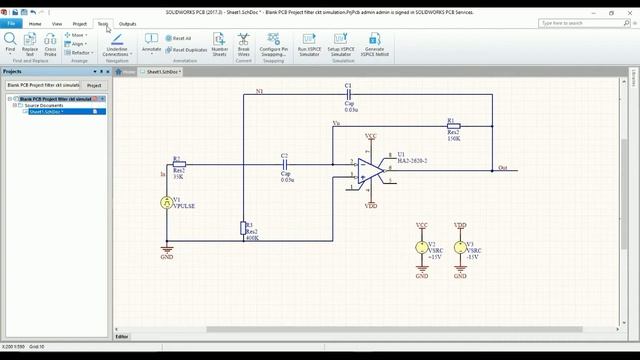
Task: Click Generate XSPICE Netlist
Action: [x=375, y=44]
